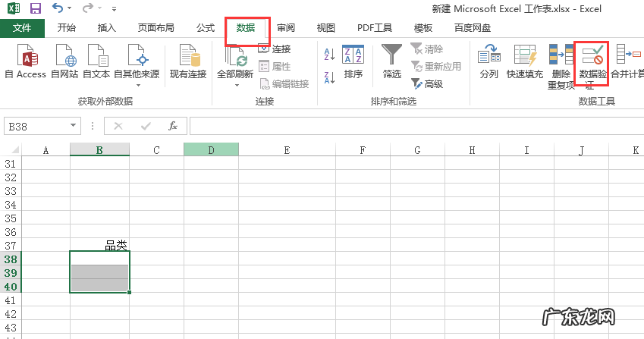644x339 pixels.
Task: Select row 31 header
Action: (11, 164)
